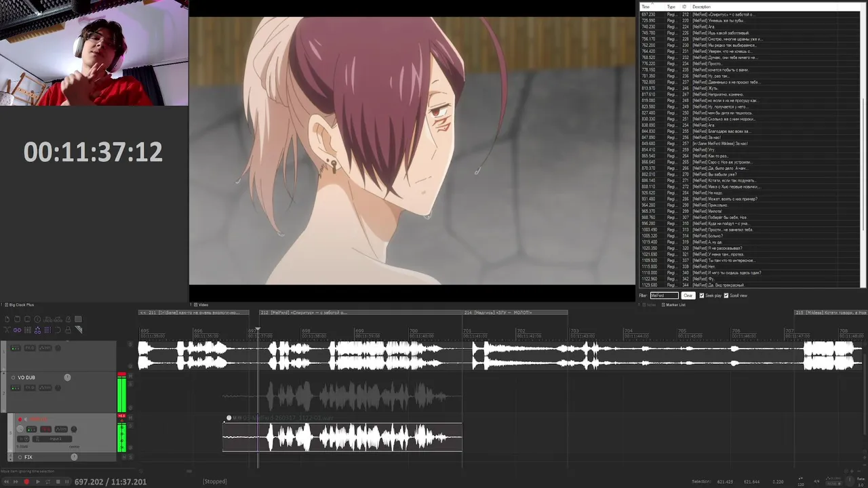Screen dimensions: 868x488
Task: Click the marker list Filter input field
Action: tap(665, 296)
